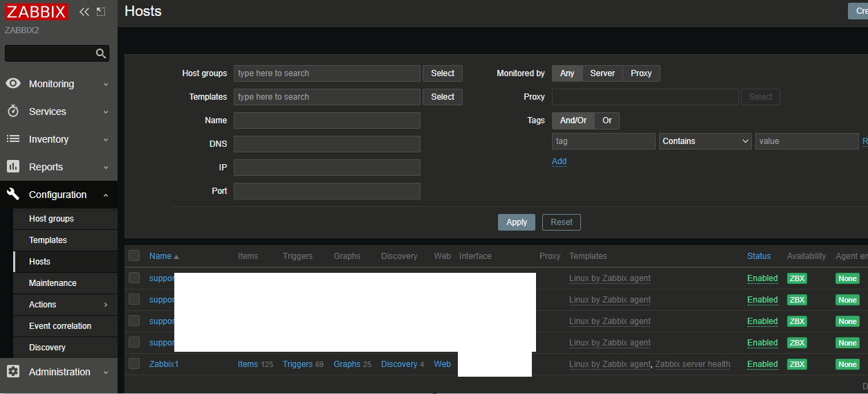Collapse the Configuration menu chevron

click(x=106, y=195)
